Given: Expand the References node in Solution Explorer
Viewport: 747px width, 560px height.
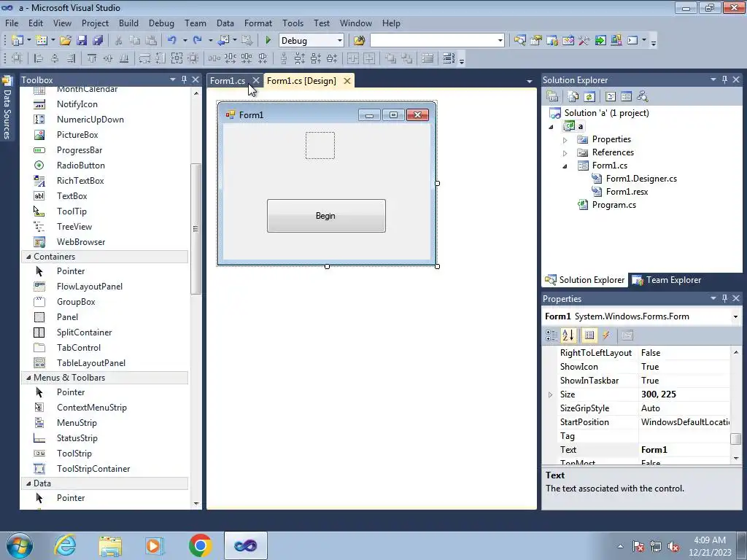Looking at the screenshot, I should coord(565,153).
